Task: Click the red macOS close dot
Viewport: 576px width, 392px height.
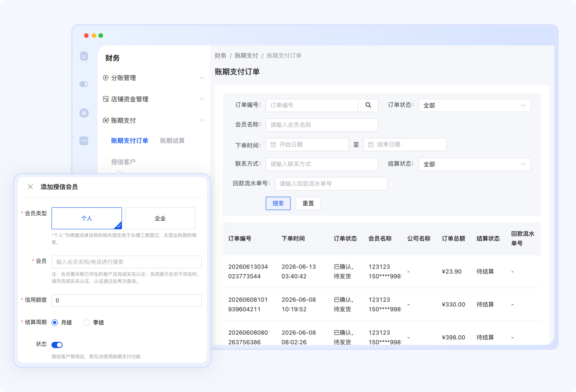Action: 86,36
